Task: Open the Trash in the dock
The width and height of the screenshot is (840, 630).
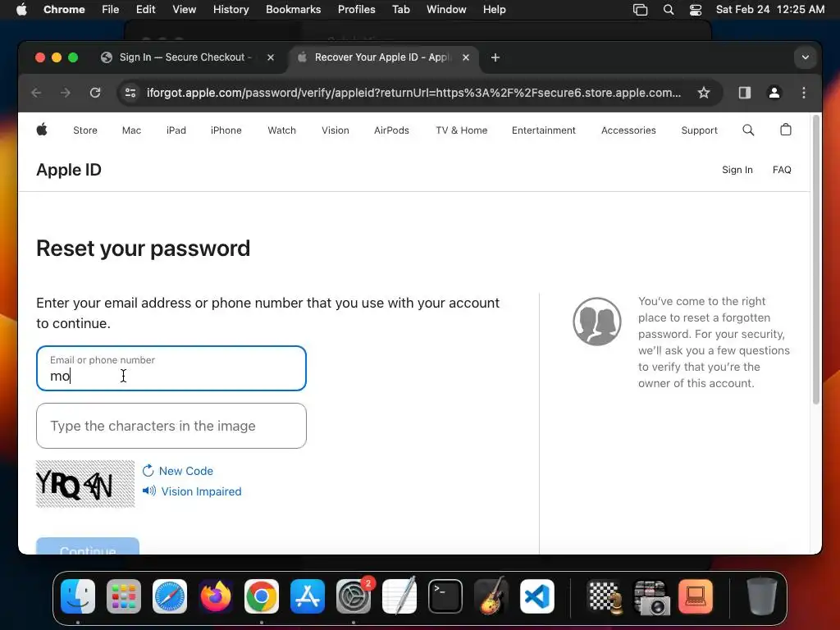Action: tap(762, 596)
